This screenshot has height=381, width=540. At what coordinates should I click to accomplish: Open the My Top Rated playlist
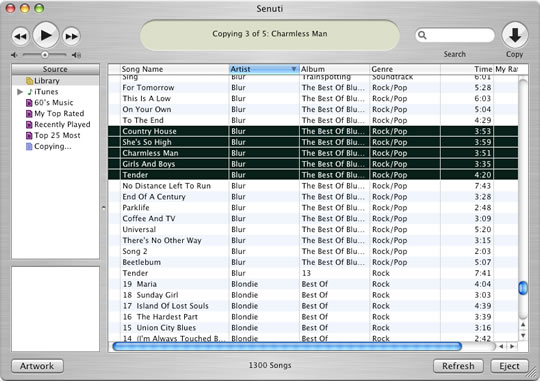(59, 113)
